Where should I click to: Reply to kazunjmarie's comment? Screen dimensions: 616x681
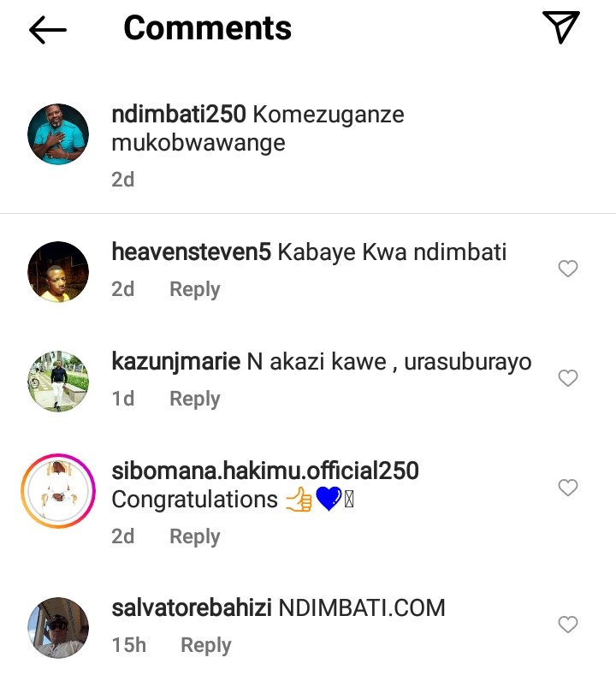(x=194, y=399)
